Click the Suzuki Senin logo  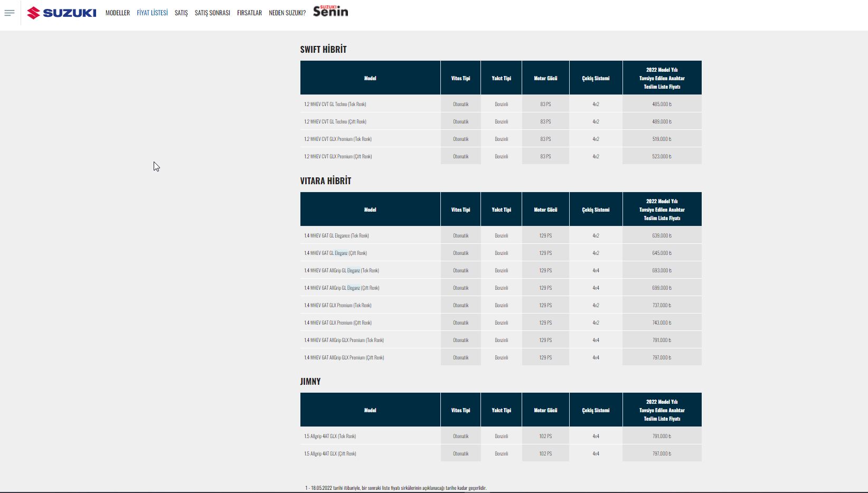331,11
